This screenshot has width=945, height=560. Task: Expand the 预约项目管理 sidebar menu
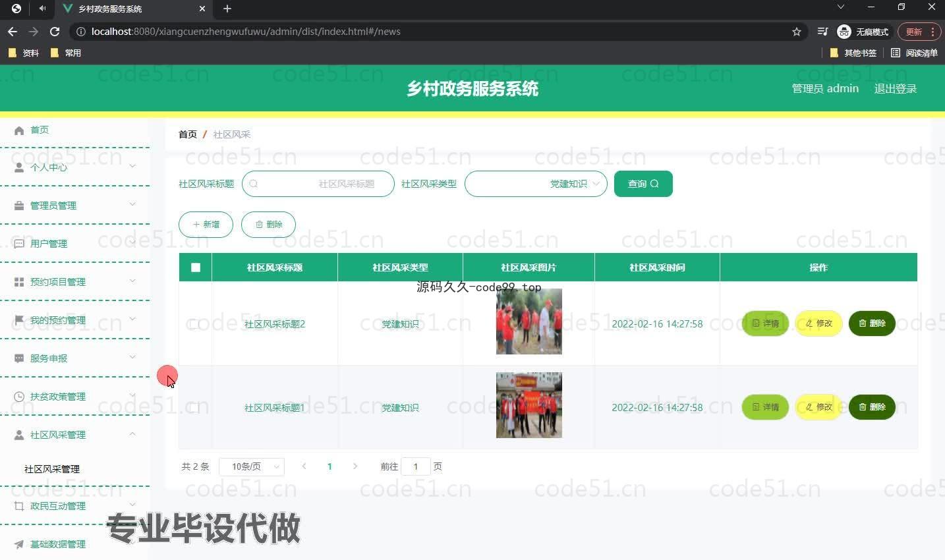pyautogui.click(x=74, y=282)
